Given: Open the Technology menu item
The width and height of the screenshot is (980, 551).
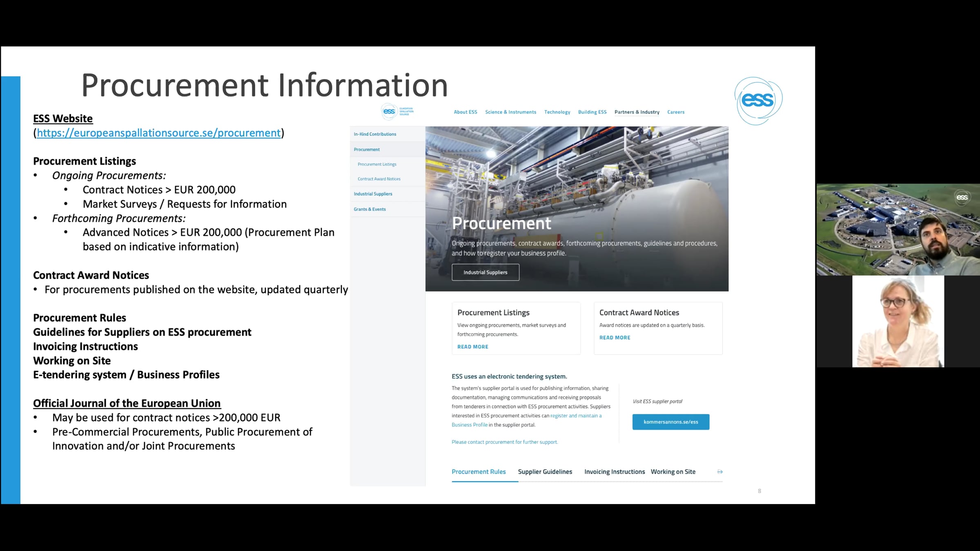Looking at the screenshot, I should pyautogui.click(x=557, y=112).
